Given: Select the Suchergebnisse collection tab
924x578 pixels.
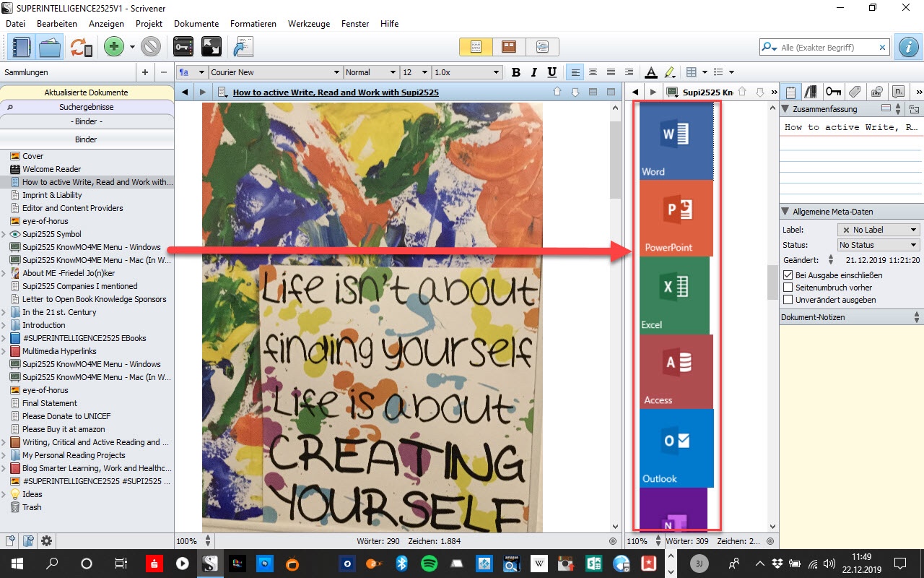Looking at the screenshot, I should pos(87,107).
